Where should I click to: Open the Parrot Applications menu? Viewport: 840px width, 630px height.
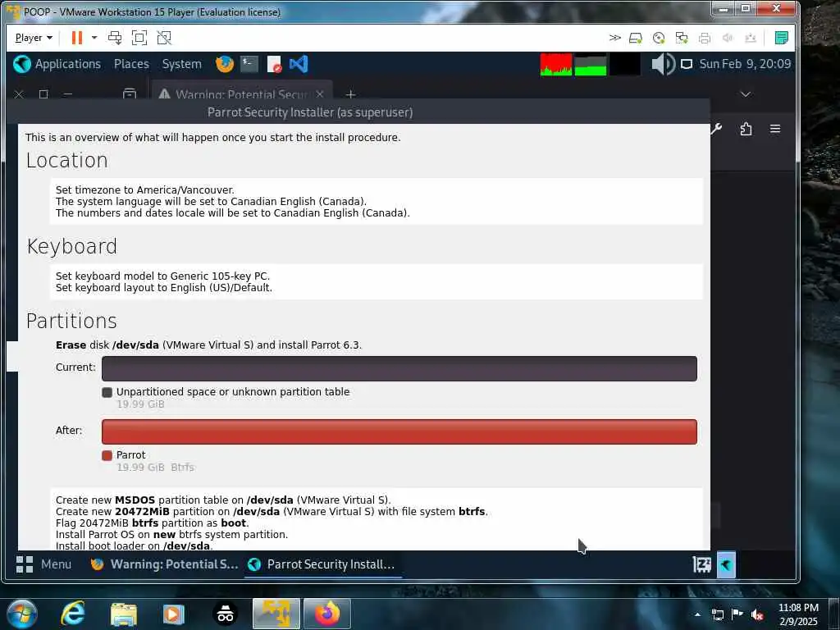pyautogui.click(x=57, y=64)
